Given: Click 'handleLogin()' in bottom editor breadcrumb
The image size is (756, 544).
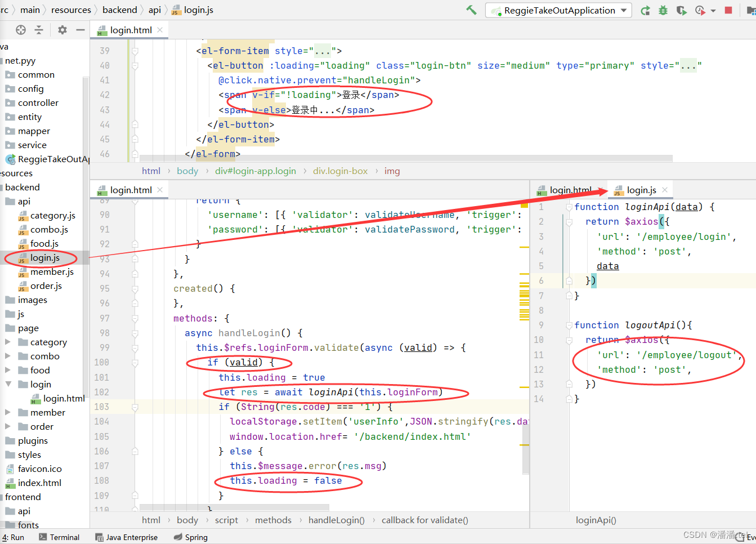Looking at the screenshot, I should [337, 520].
